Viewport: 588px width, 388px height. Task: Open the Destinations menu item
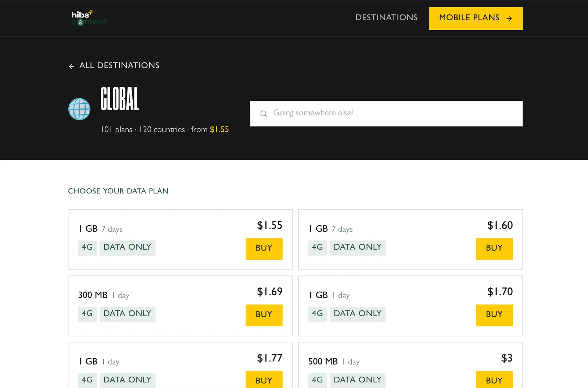pyautogui.click(x=386, y=18)
